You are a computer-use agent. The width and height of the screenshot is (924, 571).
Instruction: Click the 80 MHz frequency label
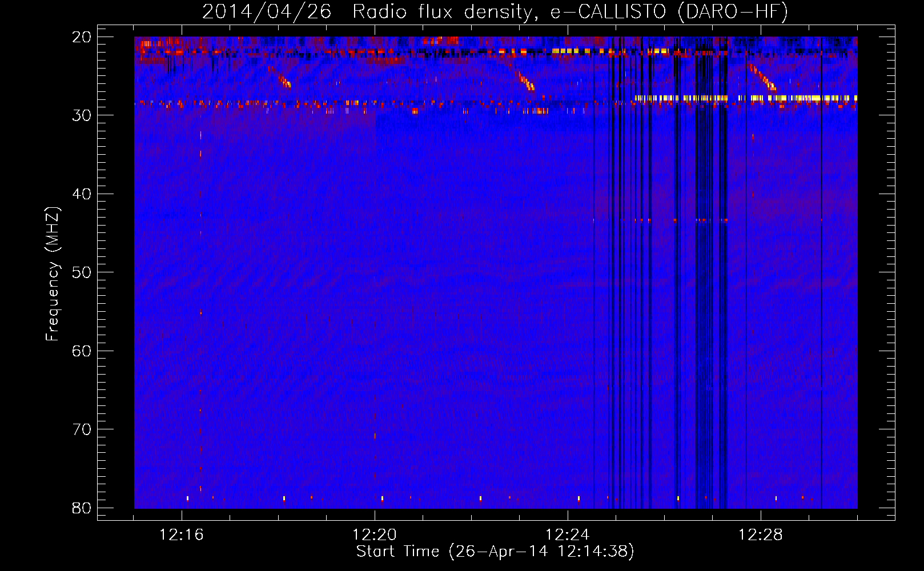pyautogui.click(x=82, y=508)
